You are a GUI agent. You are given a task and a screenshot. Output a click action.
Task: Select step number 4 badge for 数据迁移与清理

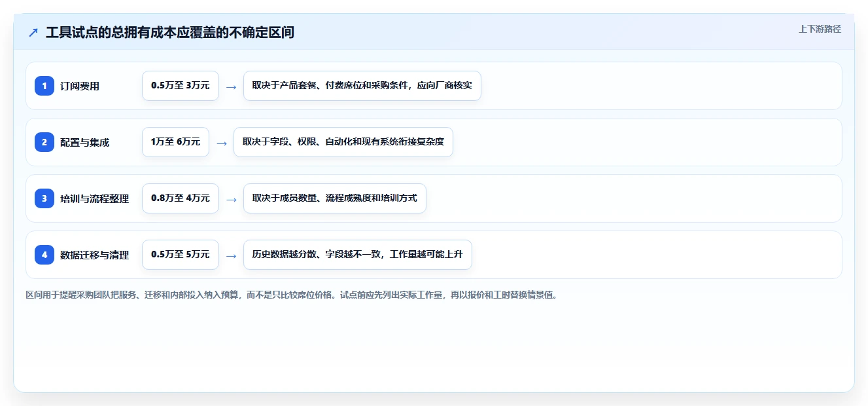44,255
